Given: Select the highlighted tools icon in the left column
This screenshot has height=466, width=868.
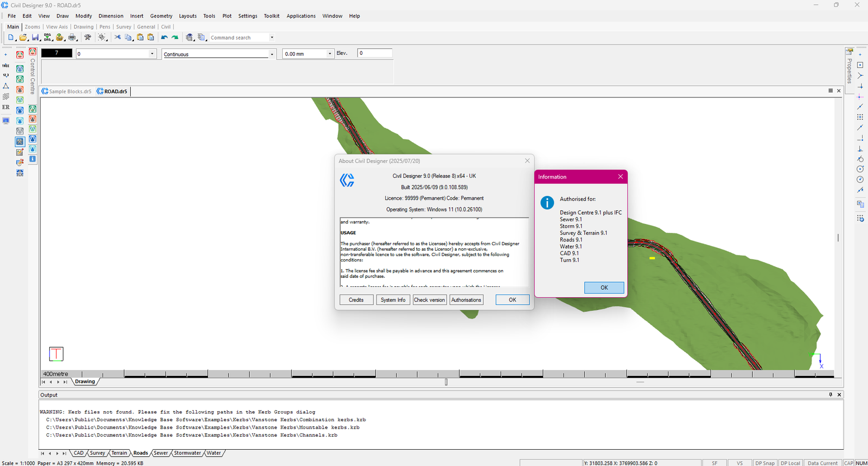Looking at the screenshot, I should [20, 142].
